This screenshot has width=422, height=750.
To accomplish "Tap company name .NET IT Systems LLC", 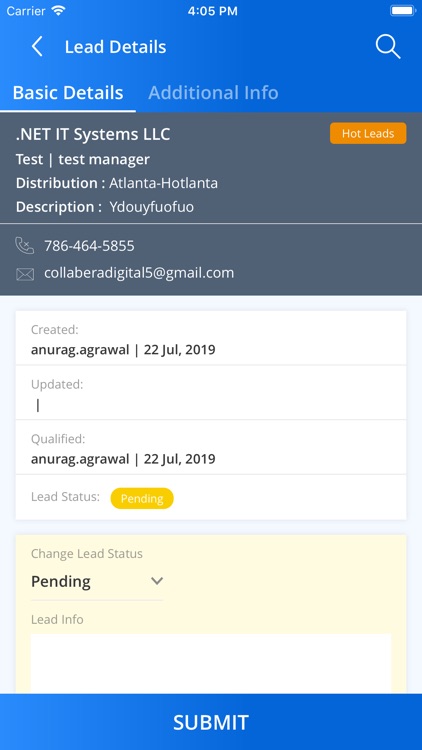I will [93, 134].
